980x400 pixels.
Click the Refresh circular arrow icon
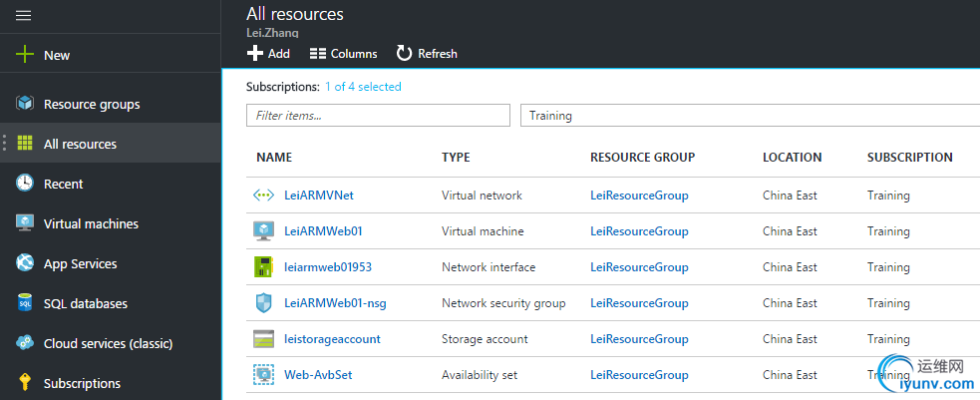[x=405, y=54]
